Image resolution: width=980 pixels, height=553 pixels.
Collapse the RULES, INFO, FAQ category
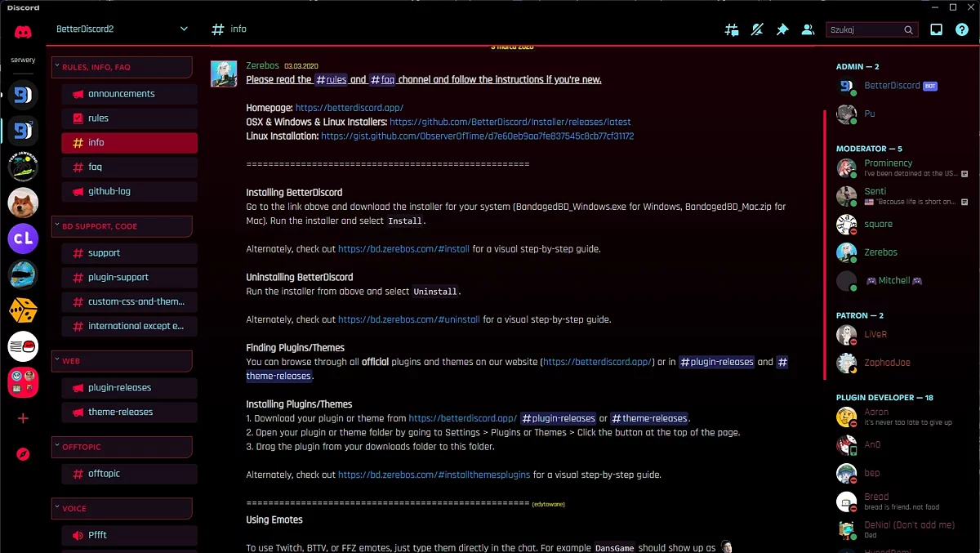click(x=121, y=67)
